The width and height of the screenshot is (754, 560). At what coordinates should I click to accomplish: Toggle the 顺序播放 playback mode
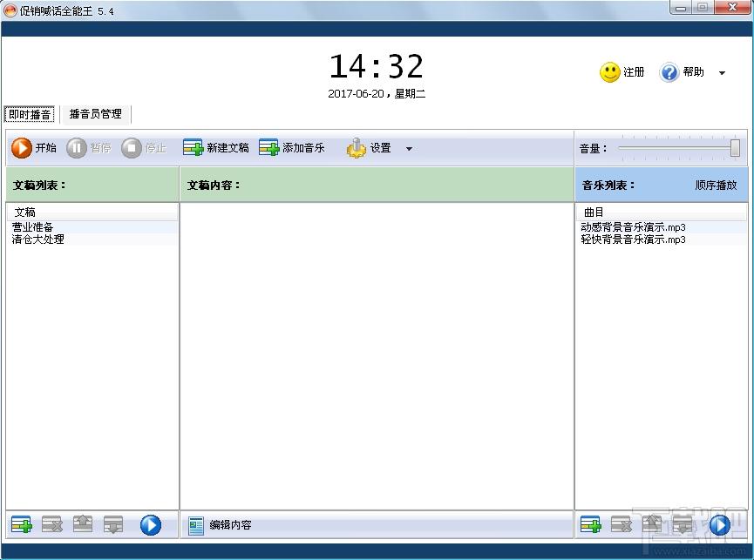click(716, 185)
